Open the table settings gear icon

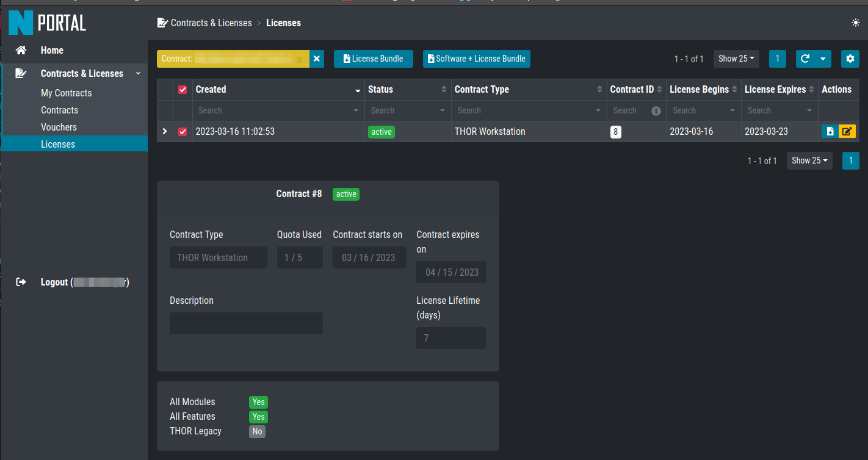(x=850, y=59)
